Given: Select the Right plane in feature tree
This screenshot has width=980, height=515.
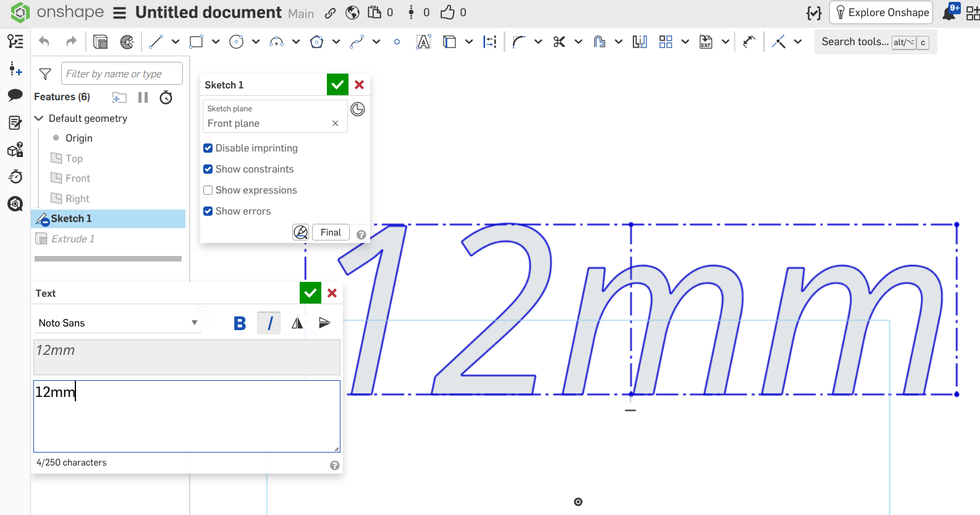Looking at the screenshot, I should tap(77, 198).
